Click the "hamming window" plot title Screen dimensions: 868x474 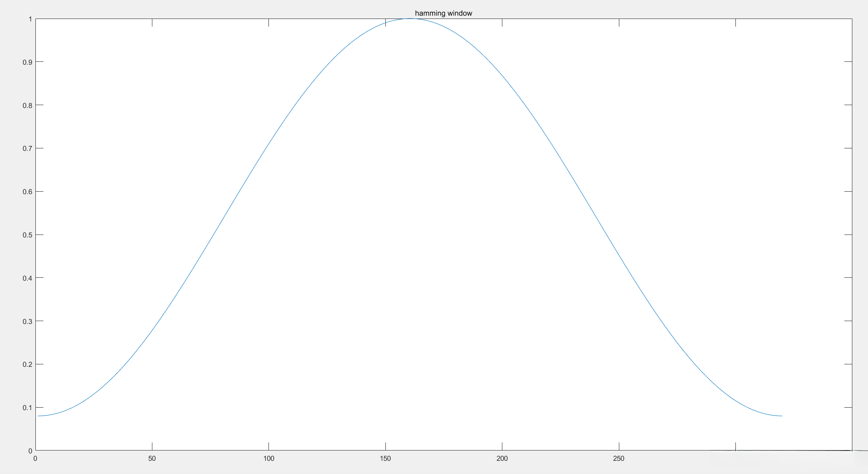click(443, 13)
